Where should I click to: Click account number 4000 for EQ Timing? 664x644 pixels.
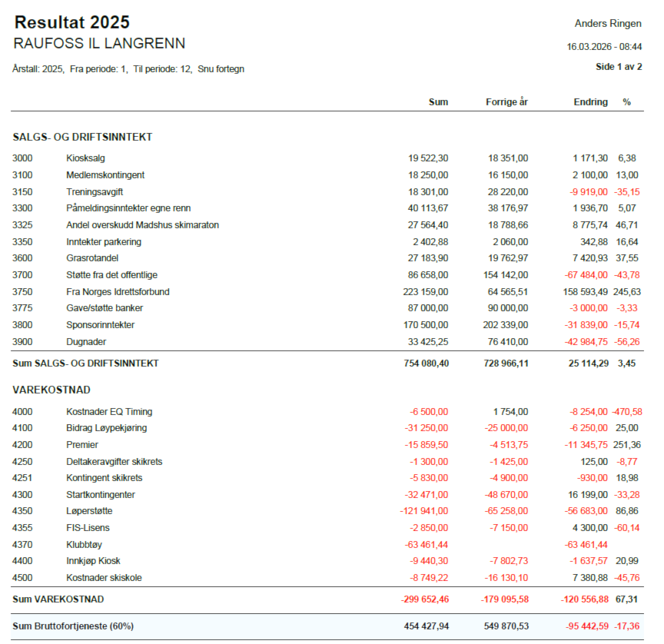pos(23,412)
